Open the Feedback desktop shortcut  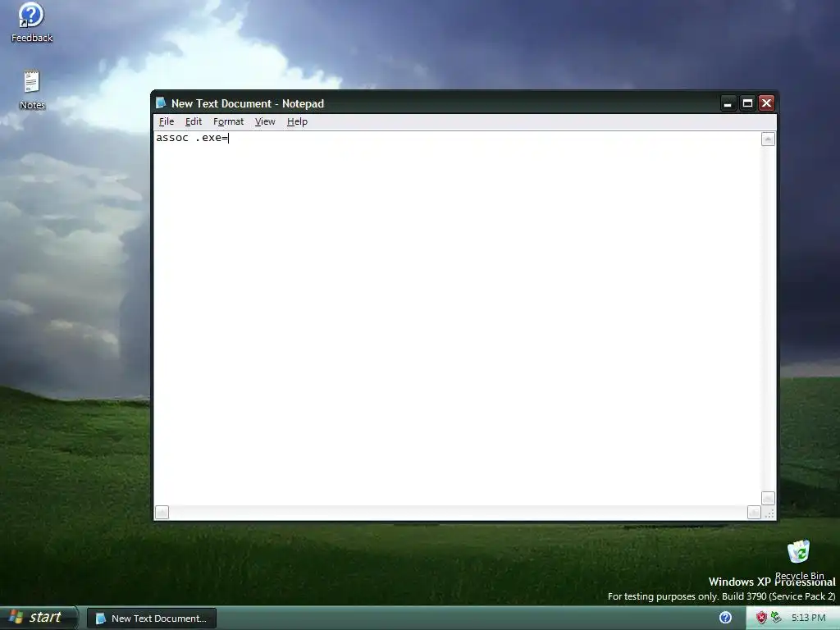click(x=32, y=22)
